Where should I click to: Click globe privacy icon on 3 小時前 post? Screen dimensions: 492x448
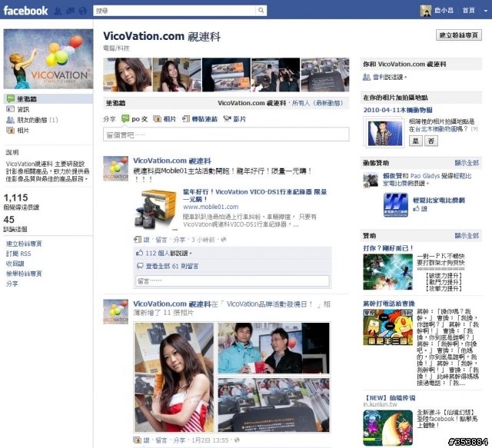pos(224,240)
